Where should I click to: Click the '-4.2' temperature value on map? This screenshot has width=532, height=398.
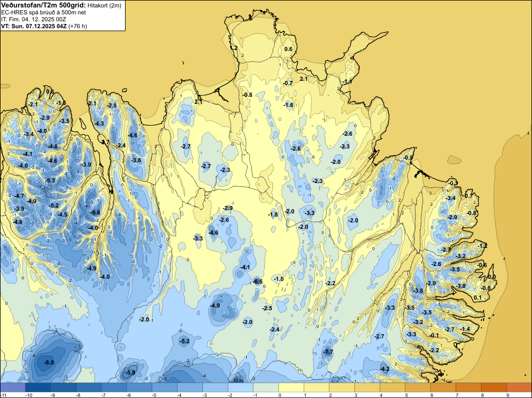pyautogui.click(x=385, y=369)
